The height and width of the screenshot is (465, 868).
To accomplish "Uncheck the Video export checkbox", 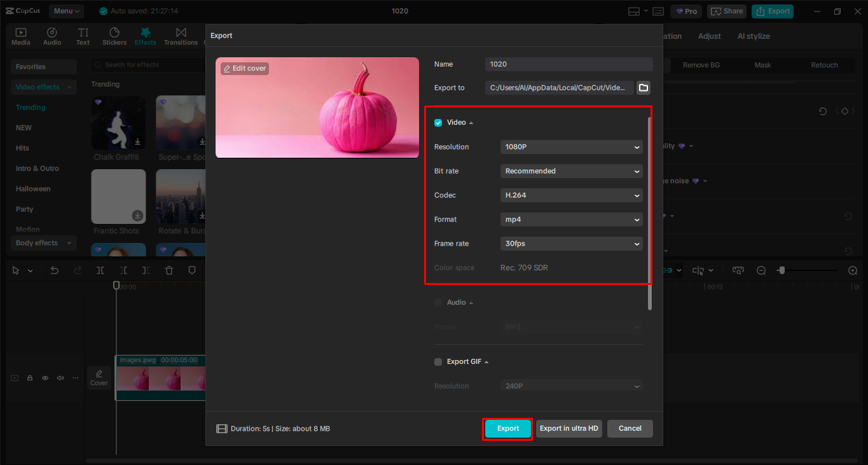I will point(437,122).
